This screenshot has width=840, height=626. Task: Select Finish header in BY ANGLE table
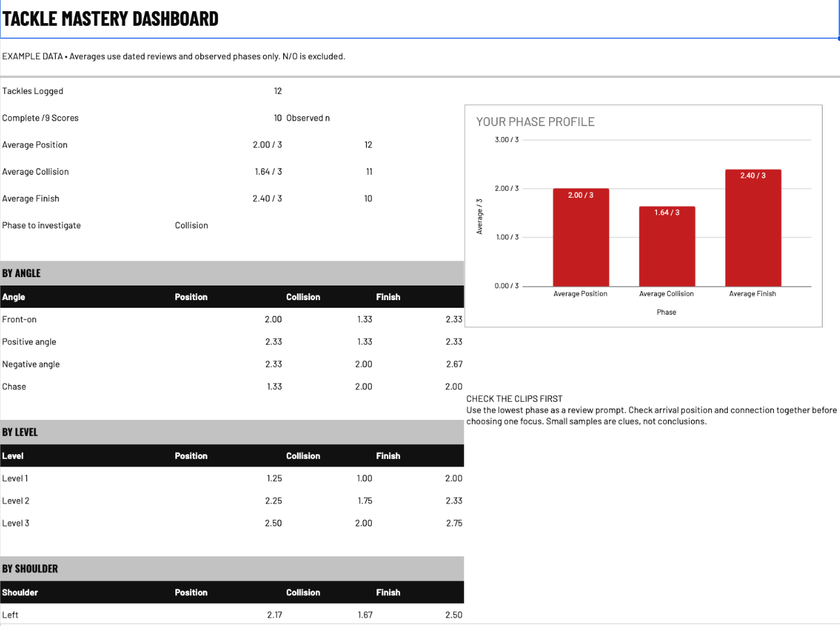(x=388, y=297)
